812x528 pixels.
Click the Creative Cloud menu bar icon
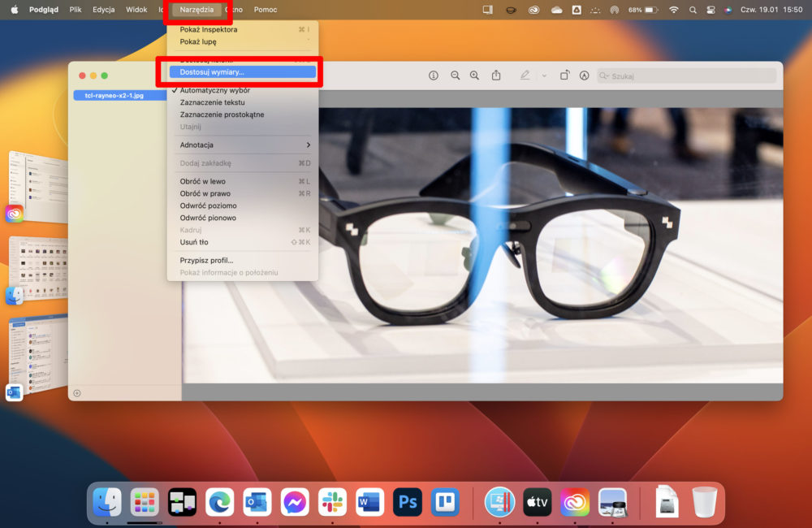click(x=533, y=9)
